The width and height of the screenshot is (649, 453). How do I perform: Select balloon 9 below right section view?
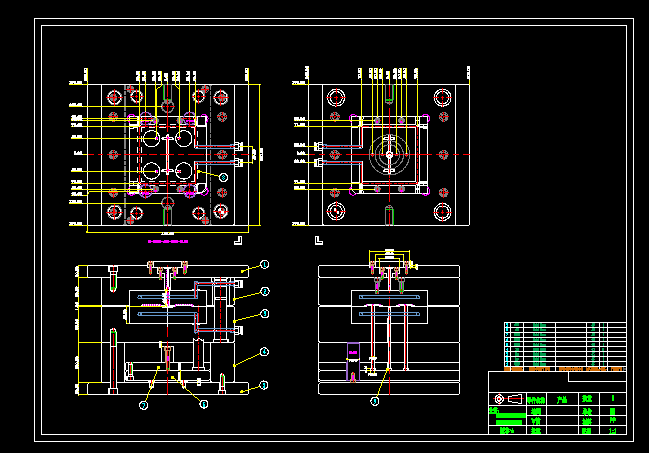pyautogui.click(x=375, y=401)
